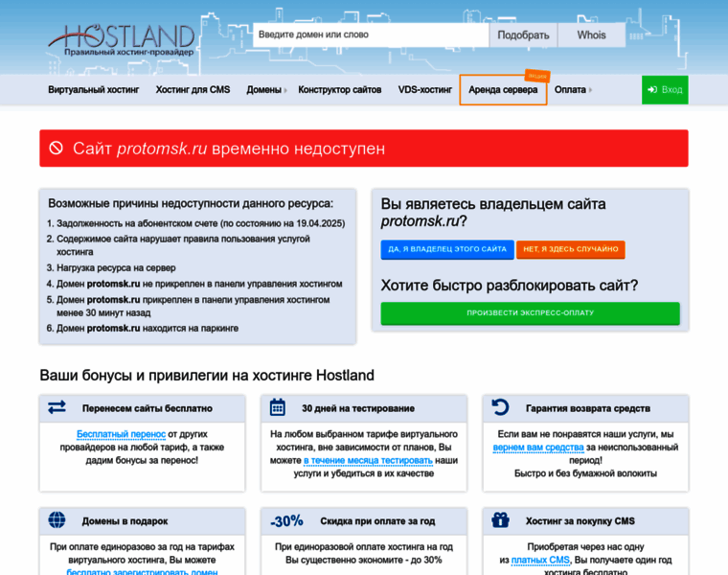Click the Подобрать button
The width and height of the screenshot is (728, 575).
[x=523, y=35]
